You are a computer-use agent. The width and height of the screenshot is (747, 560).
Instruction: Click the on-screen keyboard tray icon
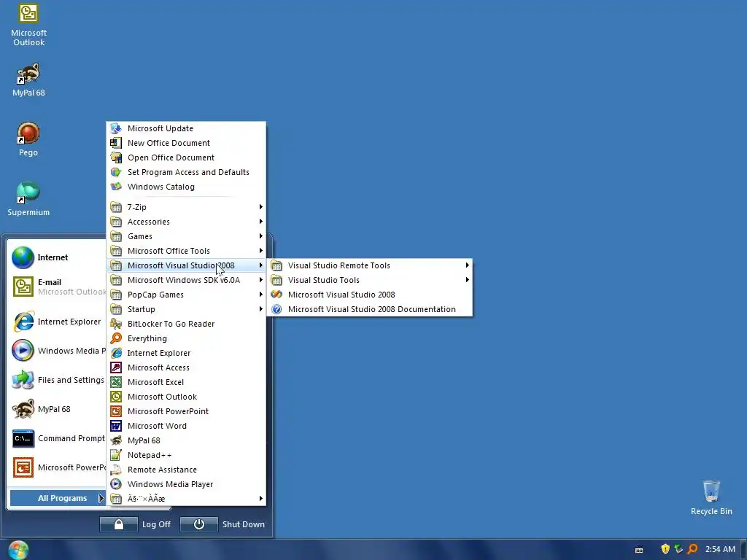[639, 550]
